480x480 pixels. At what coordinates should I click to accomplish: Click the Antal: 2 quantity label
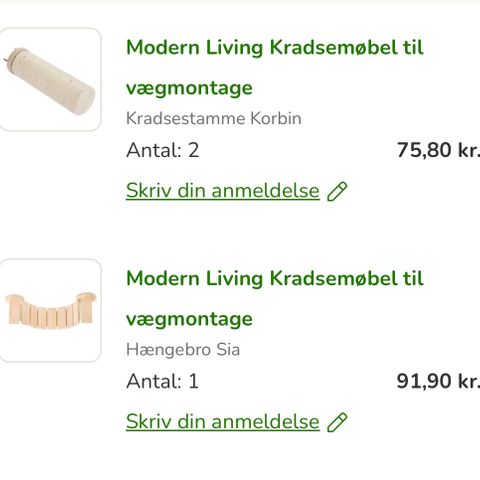point(163,150)
